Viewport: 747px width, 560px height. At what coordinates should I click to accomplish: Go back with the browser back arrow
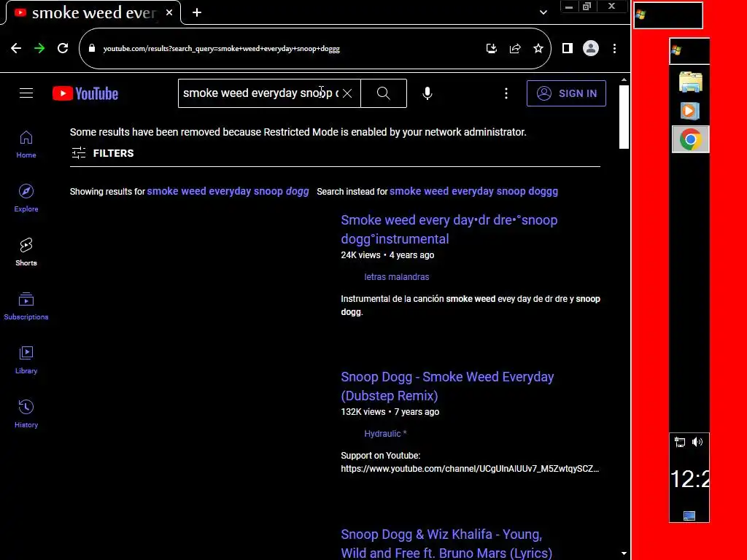coord(16,48)
